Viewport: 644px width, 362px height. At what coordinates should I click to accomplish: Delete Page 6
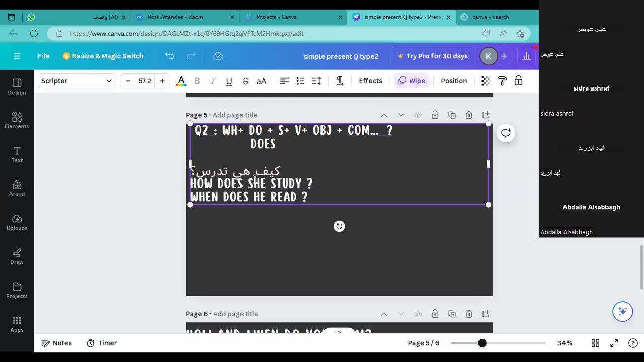[469, 314]
